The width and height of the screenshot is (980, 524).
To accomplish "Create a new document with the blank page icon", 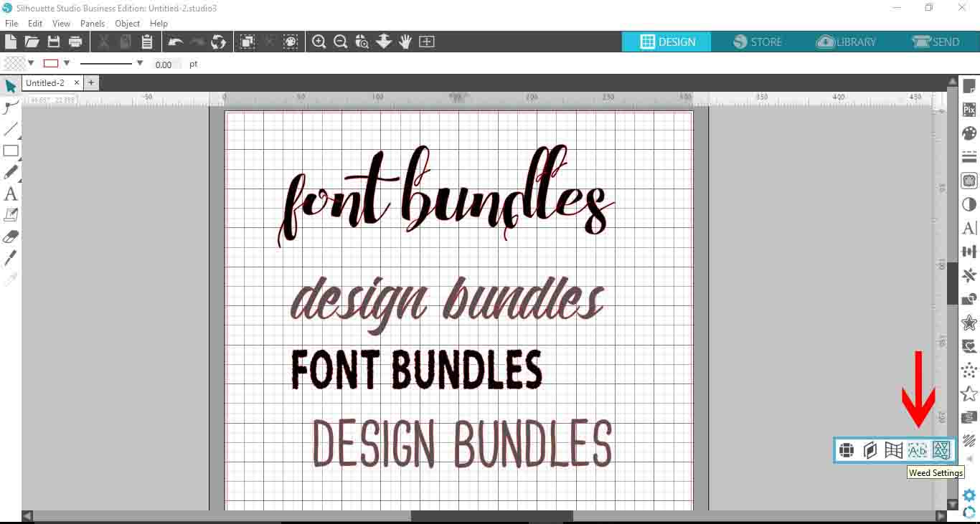I will point(11,42).
